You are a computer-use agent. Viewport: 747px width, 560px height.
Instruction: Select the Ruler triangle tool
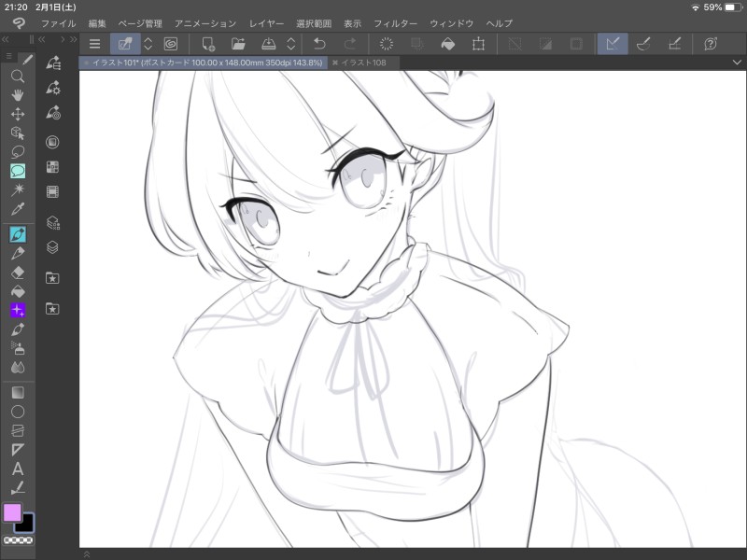coord(18,450)
